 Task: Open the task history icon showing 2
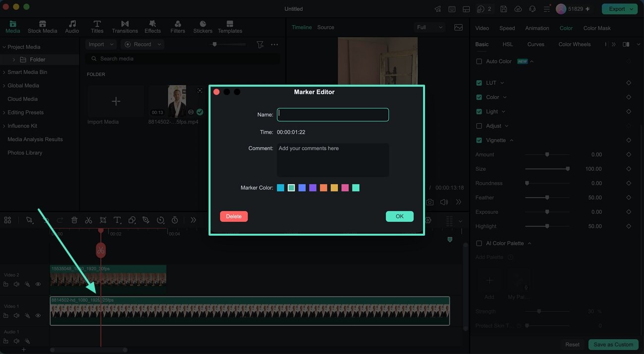pos(484,9)
